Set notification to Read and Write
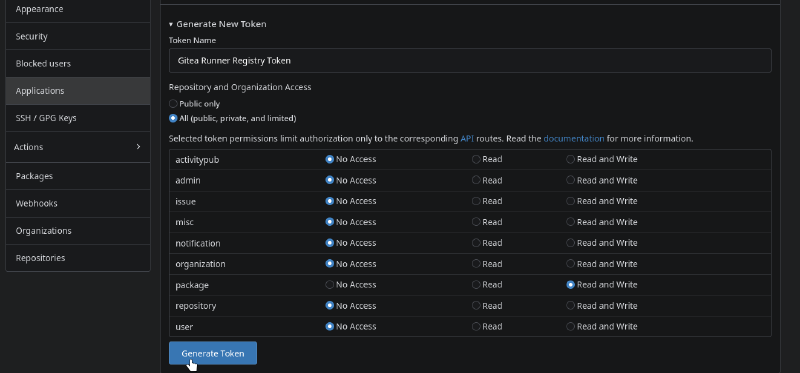 (x=570, y=243)
